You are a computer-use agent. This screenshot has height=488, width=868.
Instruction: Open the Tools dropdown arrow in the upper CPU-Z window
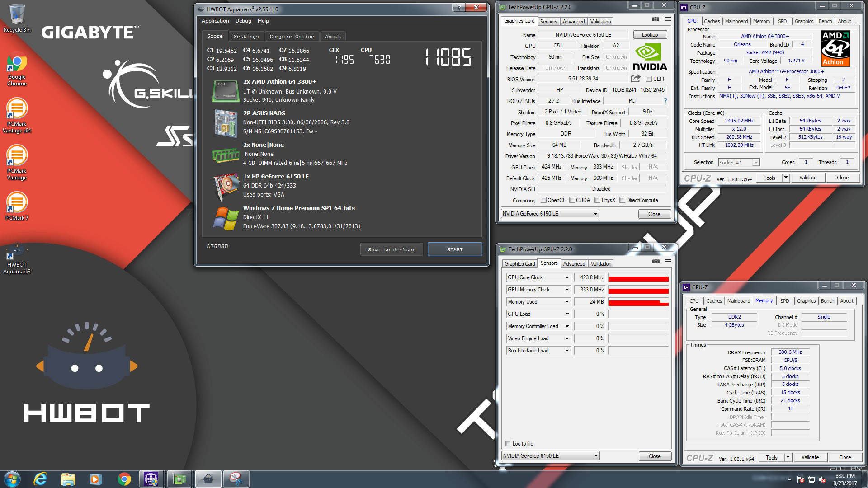[x=786, y=178]
